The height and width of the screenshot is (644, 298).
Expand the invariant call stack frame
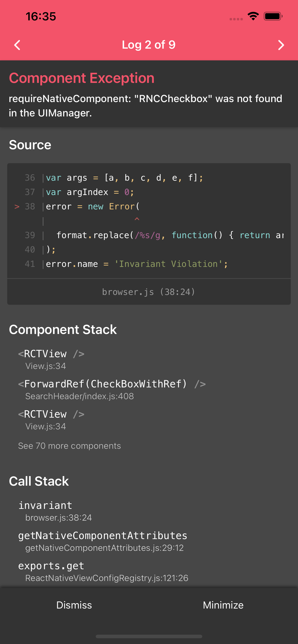[x=45, y=505]
